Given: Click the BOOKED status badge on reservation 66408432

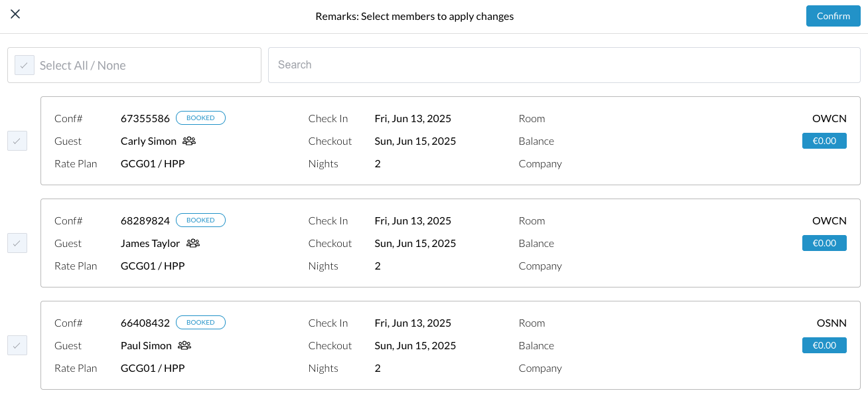Looking at the screenshot, I should [200, 322].
